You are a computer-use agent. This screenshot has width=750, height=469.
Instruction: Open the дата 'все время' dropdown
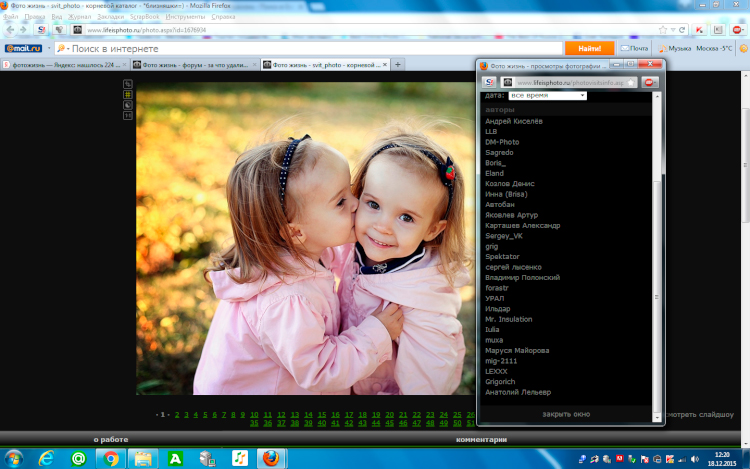(x=548, y=95)
